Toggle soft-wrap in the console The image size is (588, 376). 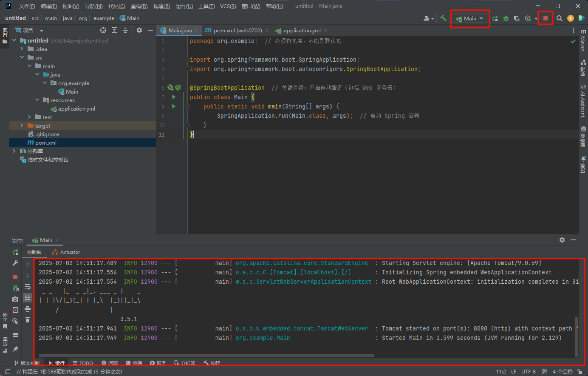pyautogui.click(x=28, y=287)
